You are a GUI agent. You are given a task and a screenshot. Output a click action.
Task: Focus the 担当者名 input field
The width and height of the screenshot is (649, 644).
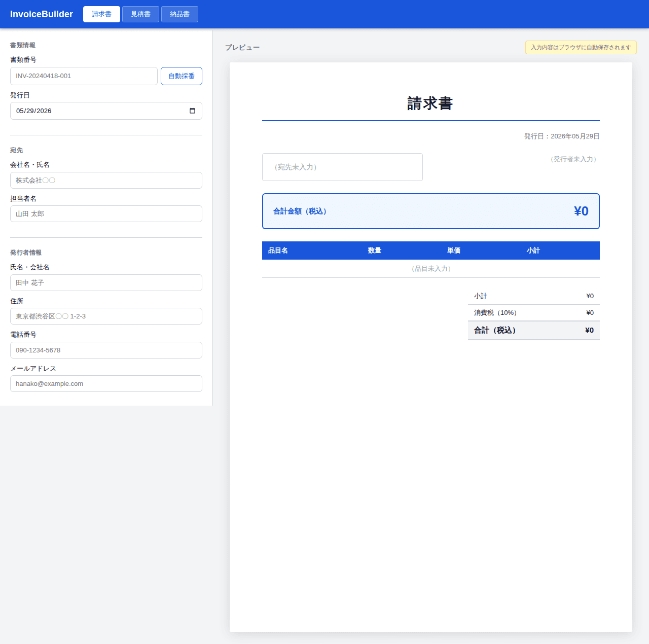(x=106, y=213)
